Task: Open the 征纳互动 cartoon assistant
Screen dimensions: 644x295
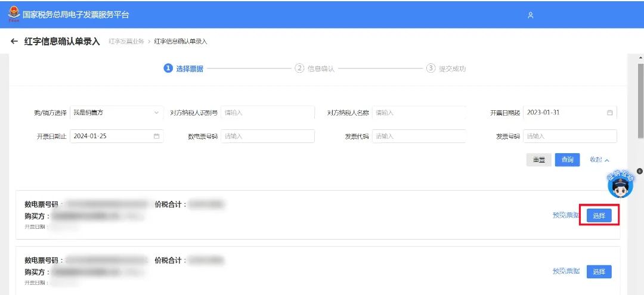Action: pos(620,185)
